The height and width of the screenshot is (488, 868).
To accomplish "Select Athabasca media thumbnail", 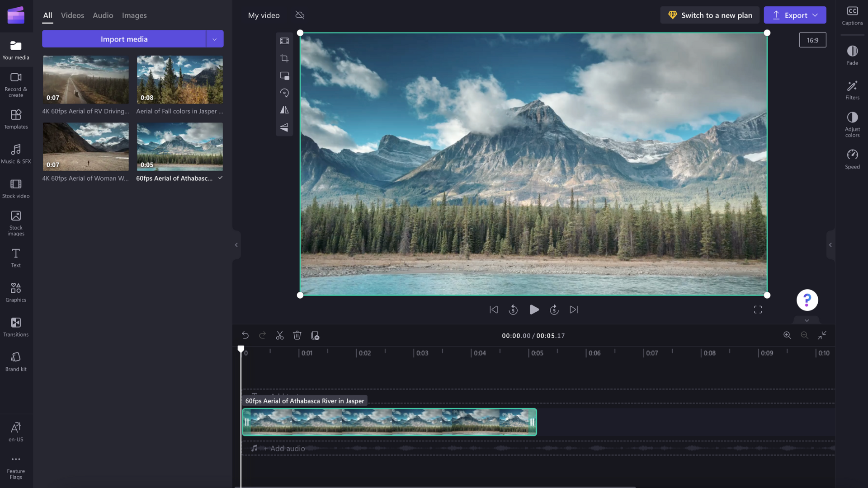I will (x=180, y=147).
